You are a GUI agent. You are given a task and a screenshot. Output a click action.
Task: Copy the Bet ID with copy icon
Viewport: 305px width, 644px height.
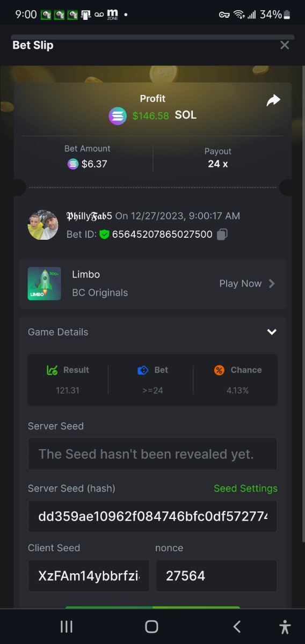point(222,235)
